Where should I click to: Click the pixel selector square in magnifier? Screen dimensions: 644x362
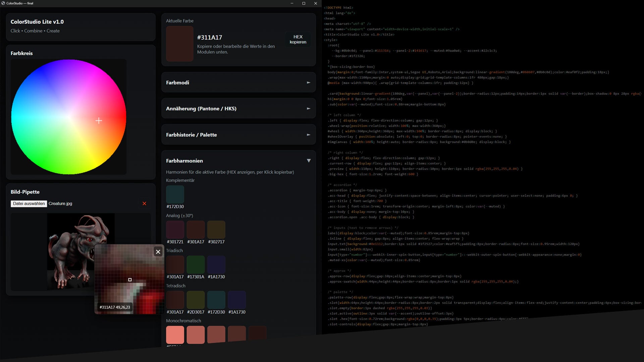(x=130, y=280)
